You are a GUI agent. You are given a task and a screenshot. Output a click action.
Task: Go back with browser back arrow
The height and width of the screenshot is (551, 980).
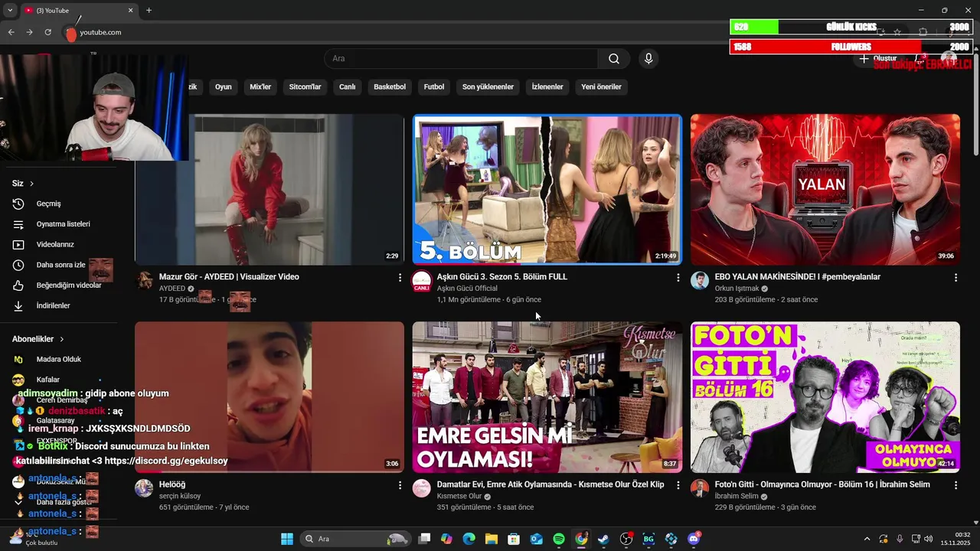point(11,32)
